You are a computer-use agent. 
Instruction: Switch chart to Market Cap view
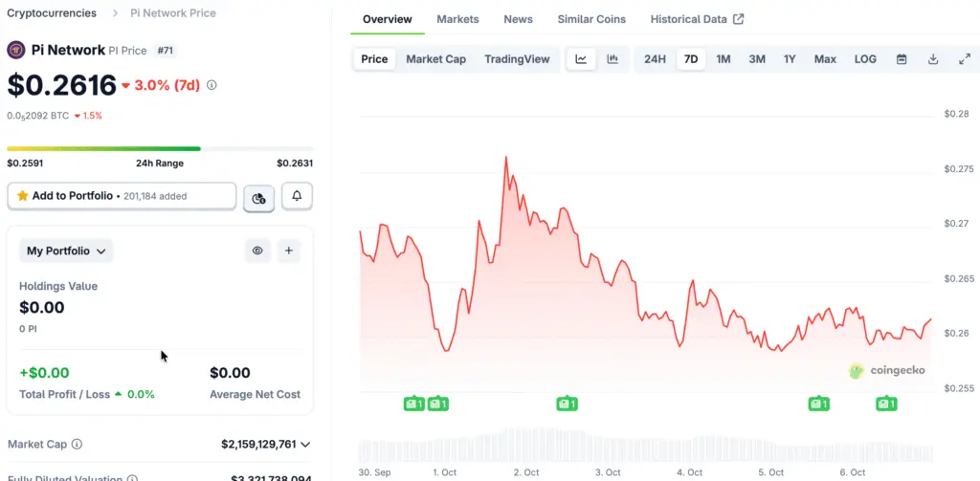(435, 59)
